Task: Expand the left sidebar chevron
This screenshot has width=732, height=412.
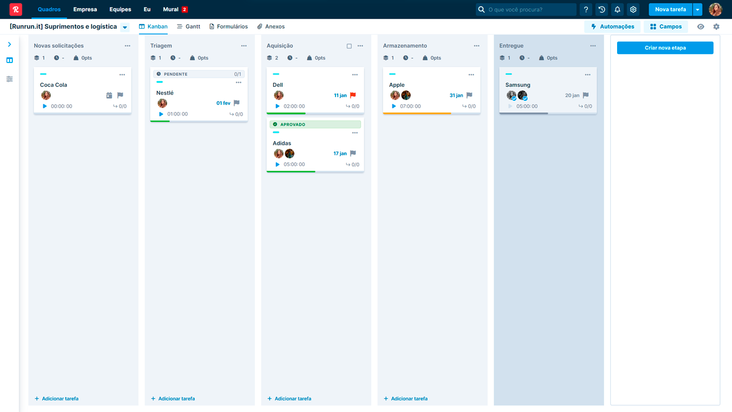Action: pos(9,44)
